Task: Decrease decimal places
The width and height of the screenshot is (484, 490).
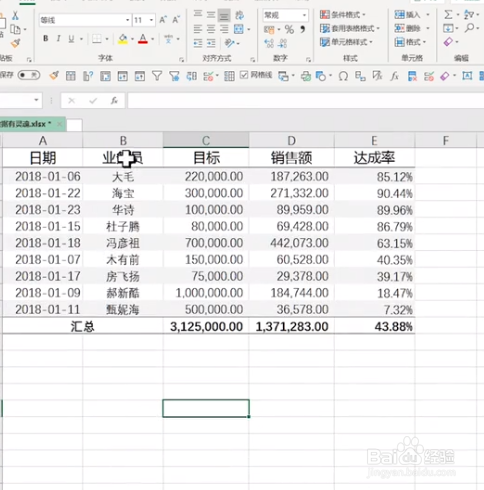Action: 283,43
